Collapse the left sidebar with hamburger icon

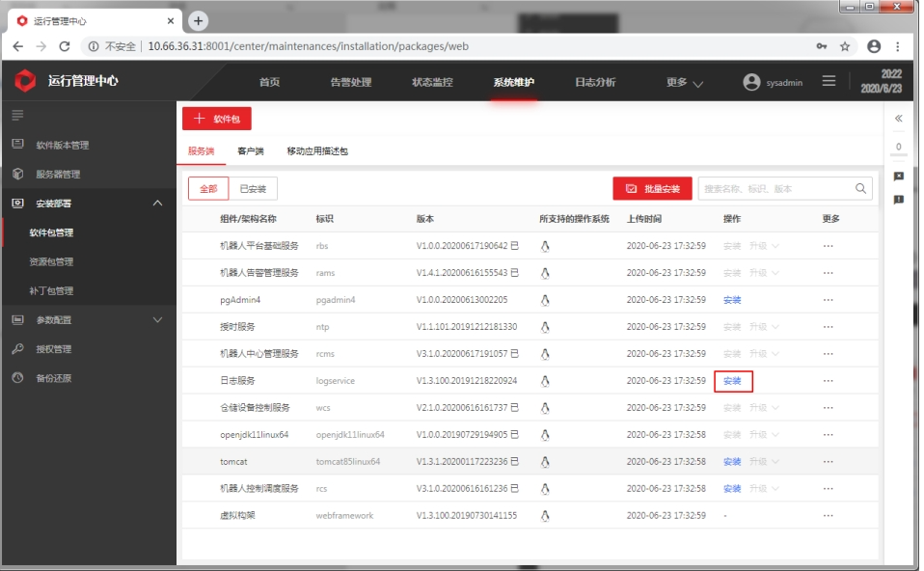17,115
